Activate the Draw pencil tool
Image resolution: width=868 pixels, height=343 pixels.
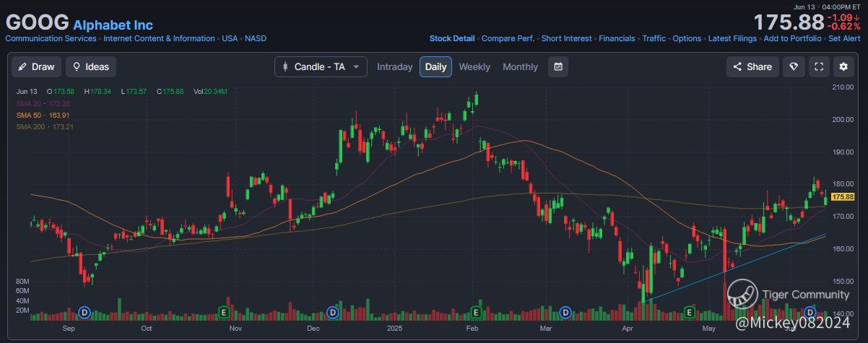[x=35, y=67]
